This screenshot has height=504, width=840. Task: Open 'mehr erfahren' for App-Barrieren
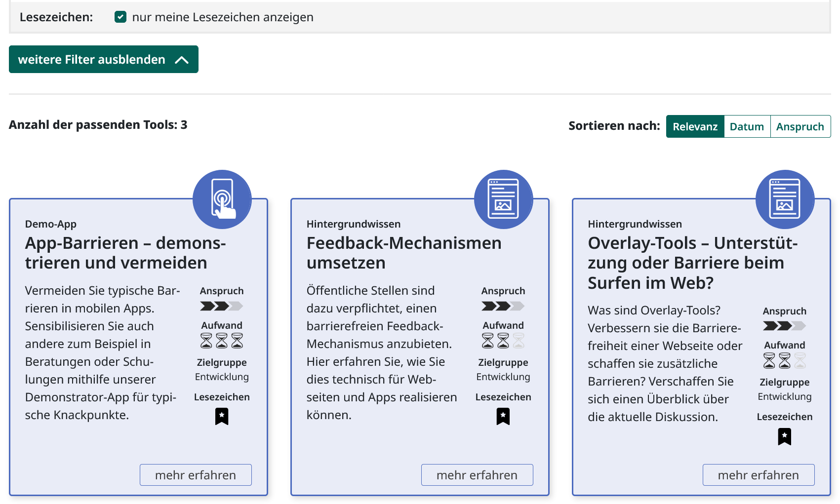point(196,475)
